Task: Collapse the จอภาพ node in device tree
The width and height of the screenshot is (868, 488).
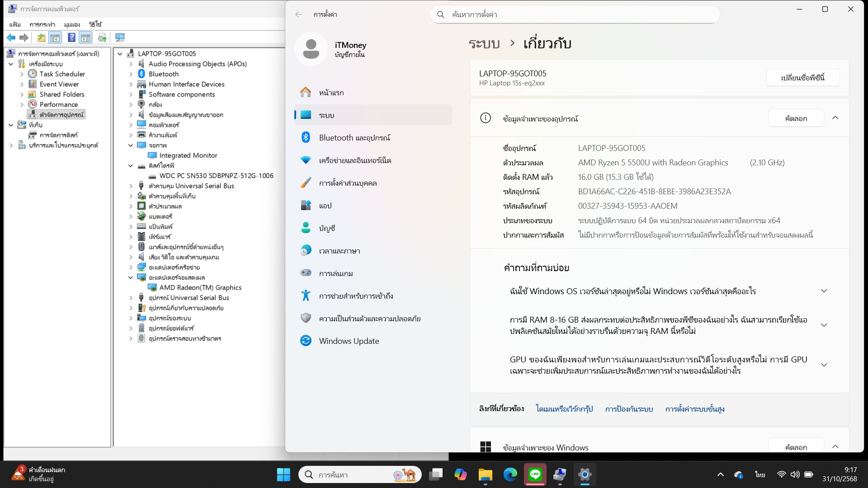Action: tap(131, 145)
